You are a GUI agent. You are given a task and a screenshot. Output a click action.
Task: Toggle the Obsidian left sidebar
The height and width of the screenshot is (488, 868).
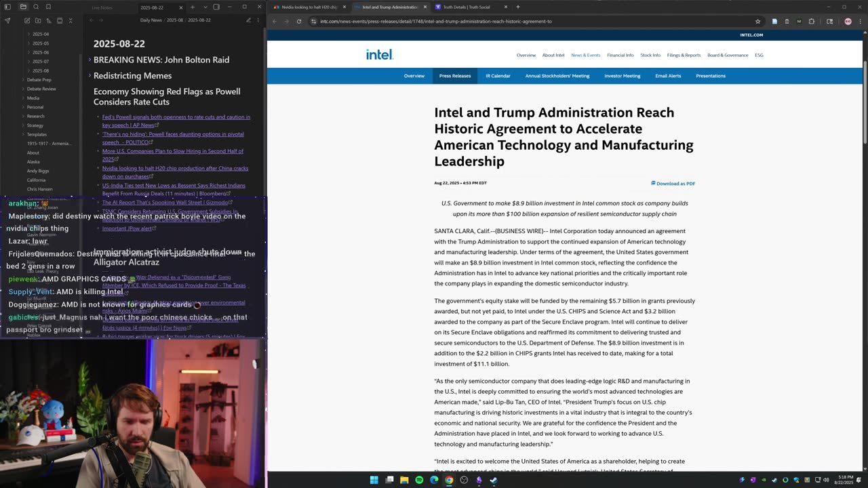[8, 7]
